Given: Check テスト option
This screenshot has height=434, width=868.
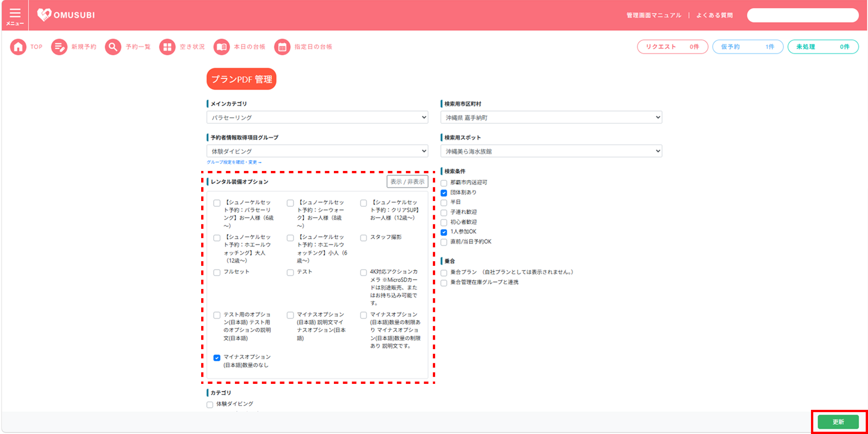Looking at the screenshot, I should (290, 273).
